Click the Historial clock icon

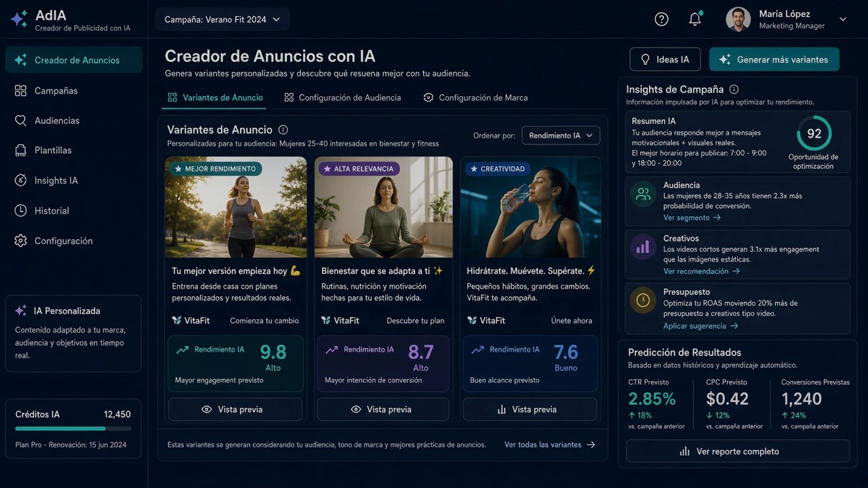(20, 211)
